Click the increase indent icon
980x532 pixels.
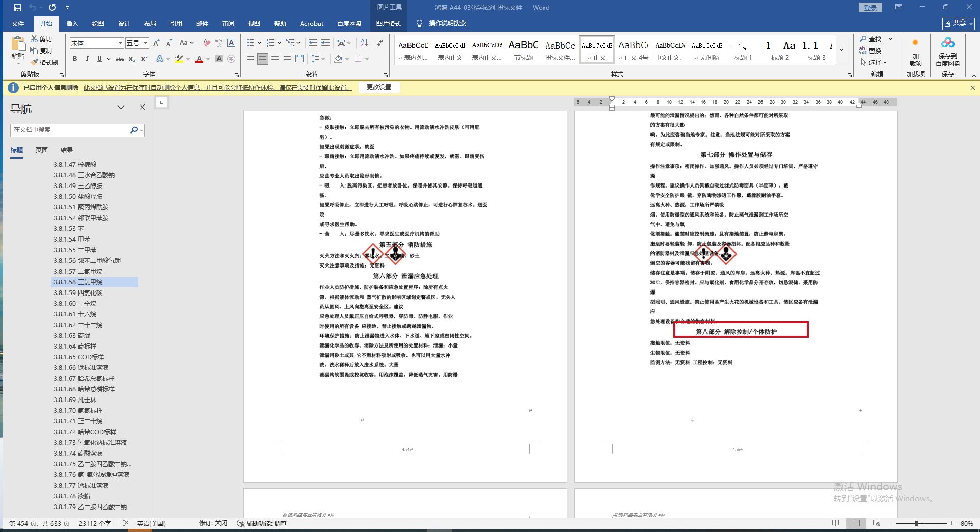pos(325,43)
